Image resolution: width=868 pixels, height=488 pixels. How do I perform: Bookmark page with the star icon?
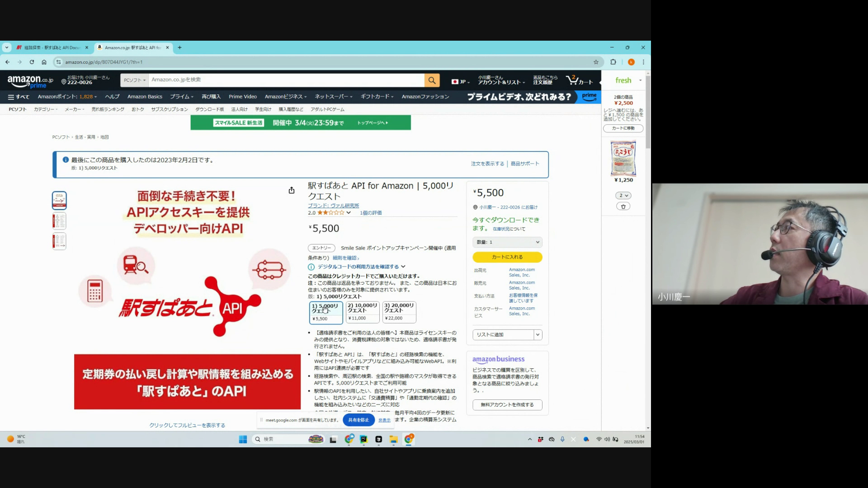click(596, 62)
